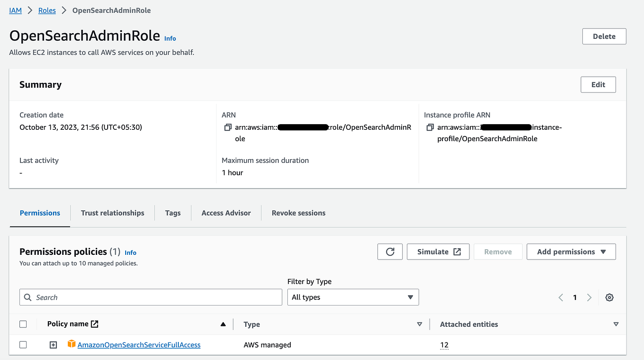Open Policy name in new tab icon
This screenshot has height=360, width=644.
94,324
